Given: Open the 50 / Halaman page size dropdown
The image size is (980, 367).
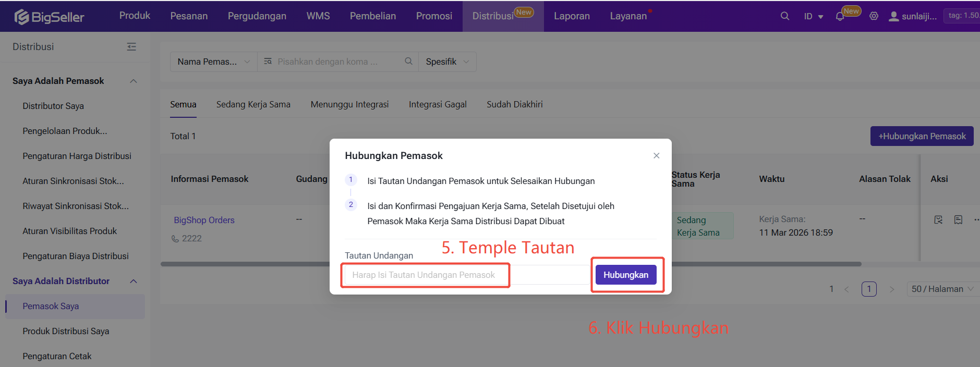Looking at the screenshot, I should click(x=942, y=289).
